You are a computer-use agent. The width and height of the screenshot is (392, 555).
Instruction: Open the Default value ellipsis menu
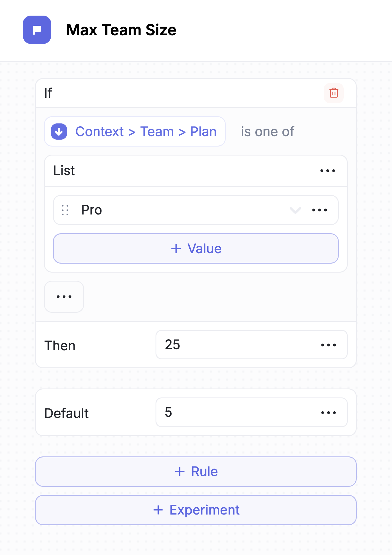pyautogui.click(x=328, y=412)
